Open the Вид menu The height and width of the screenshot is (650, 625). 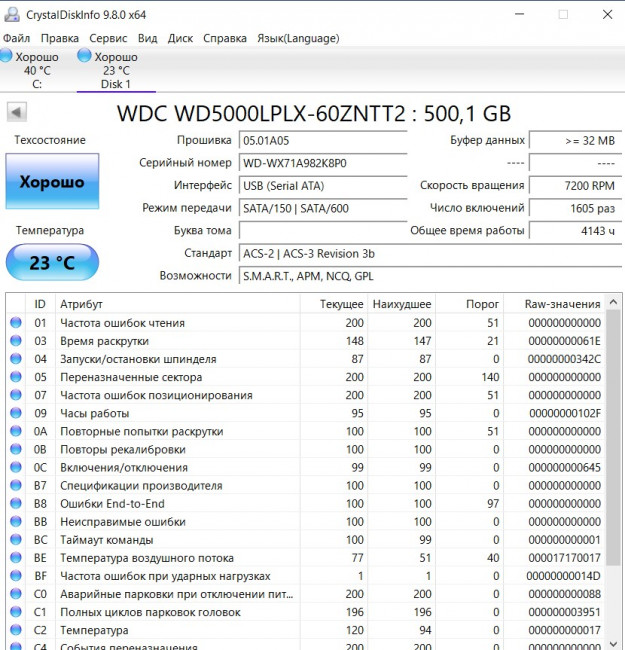coord(148,39)
